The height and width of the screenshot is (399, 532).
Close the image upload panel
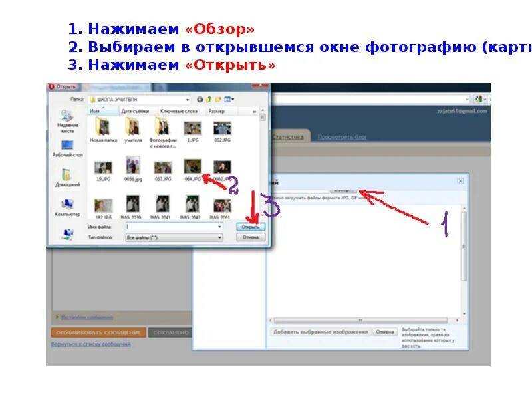tap(460, 181)
